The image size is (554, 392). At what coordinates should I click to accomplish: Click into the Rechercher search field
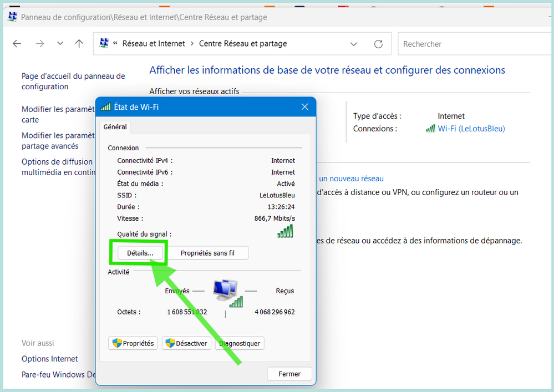(x=476, y=44)
